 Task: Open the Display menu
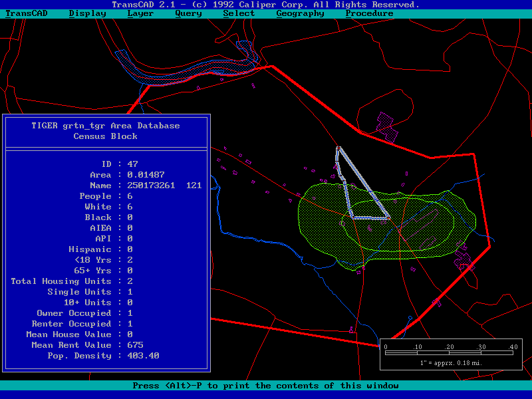pos(87,13)
